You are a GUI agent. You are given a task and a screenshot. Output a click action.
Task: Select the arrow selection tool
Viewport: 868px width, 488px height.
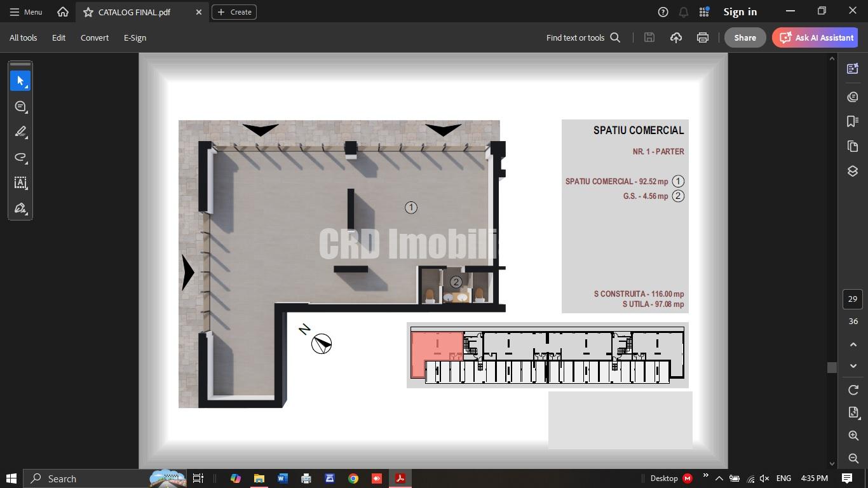pos(20,81)
